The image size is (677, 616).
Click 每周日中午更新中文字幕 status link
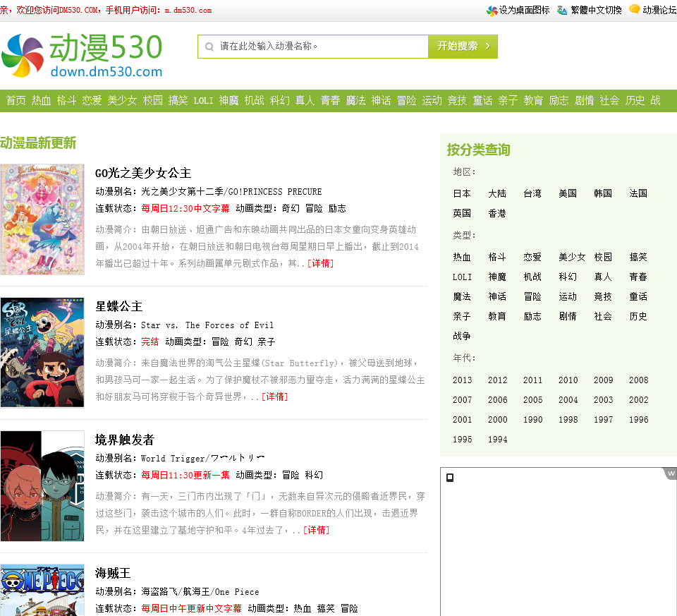pyautogui.click(x=191, y=609)
